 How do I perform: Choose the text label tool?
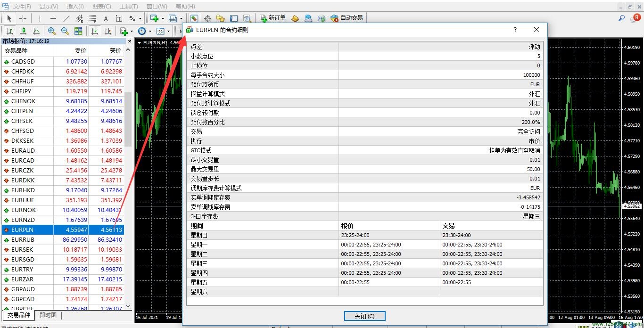pyautogui.click(x=119, y=18)
